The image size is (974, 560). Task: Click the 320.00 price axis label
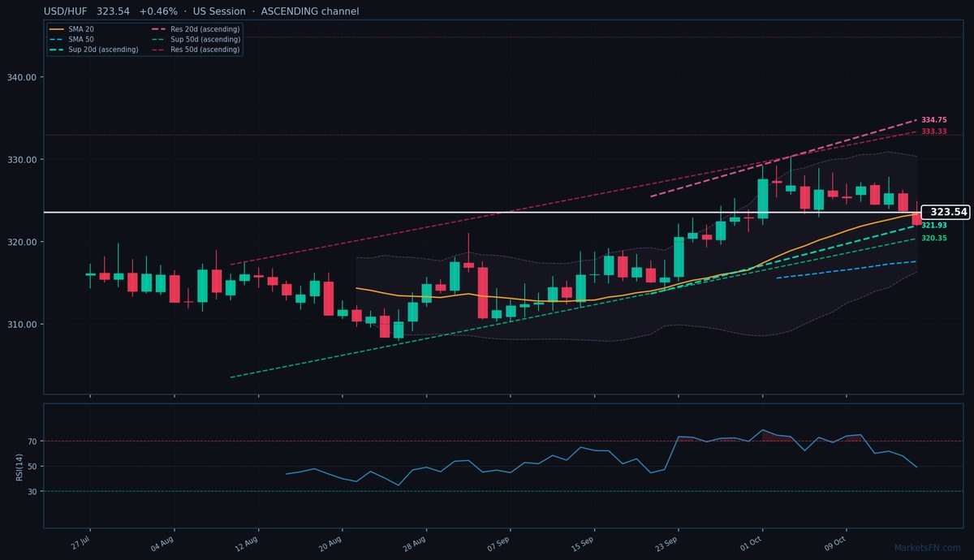pos(24,242)
